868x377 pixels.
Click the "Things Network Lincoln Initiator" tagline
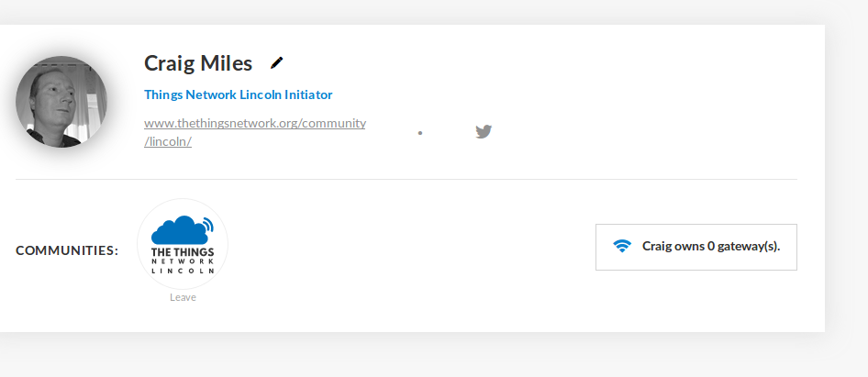[238, 94]
